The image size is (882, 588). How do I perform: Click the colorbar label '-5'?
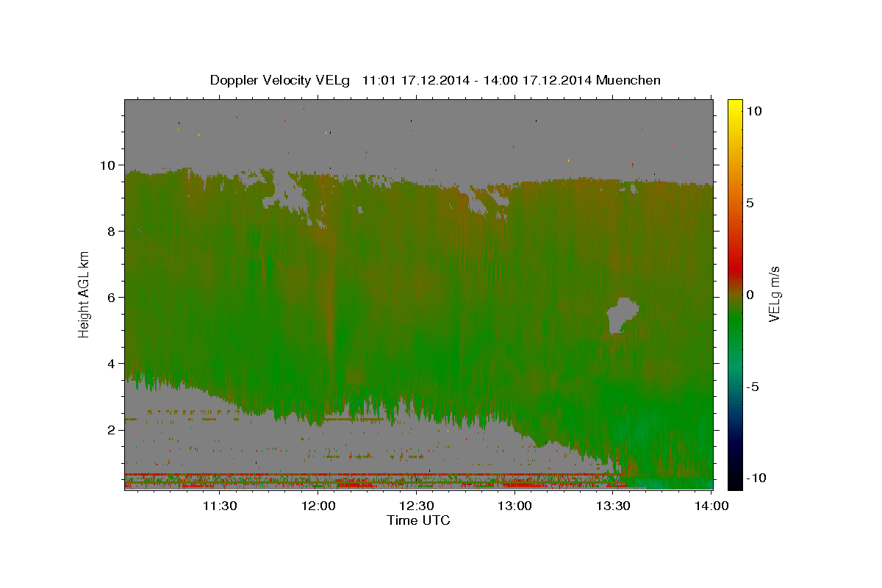point(752,387)
